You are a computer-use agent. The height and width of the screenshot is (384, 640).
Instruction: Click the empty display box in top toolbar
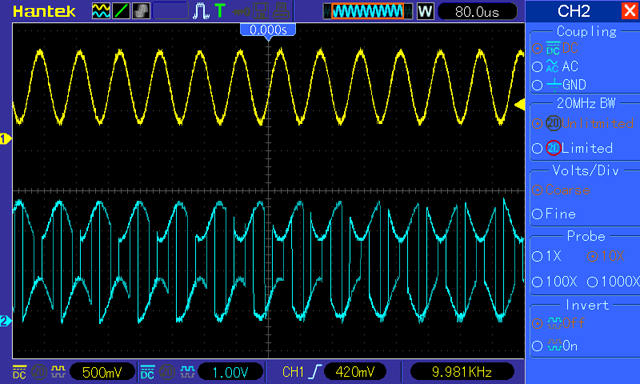[x=171, y=11]
